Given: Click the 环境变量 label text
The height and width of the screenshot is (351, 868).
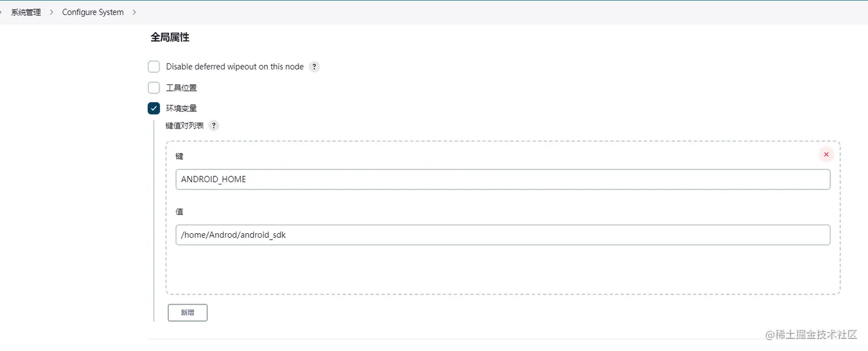Looking at the screenshot, I should pos(181,108).
